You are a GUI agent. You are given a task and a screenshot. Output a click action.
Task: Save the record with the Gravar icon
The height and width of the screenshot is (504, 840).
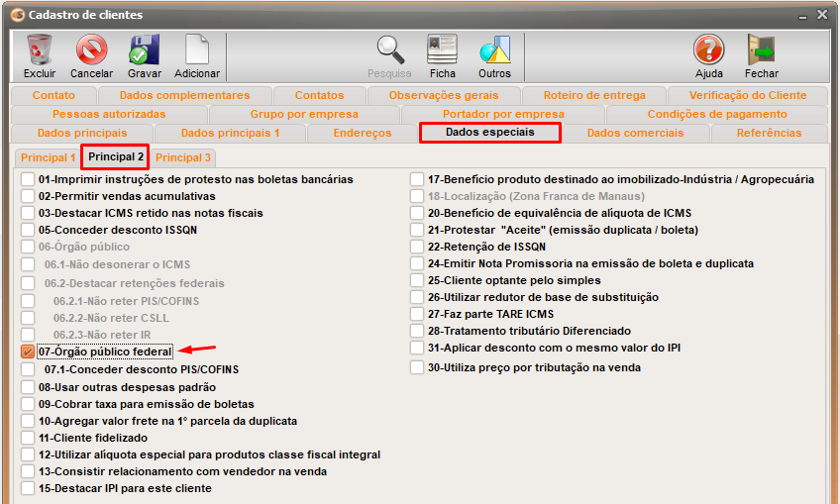[x=145, y=50]
